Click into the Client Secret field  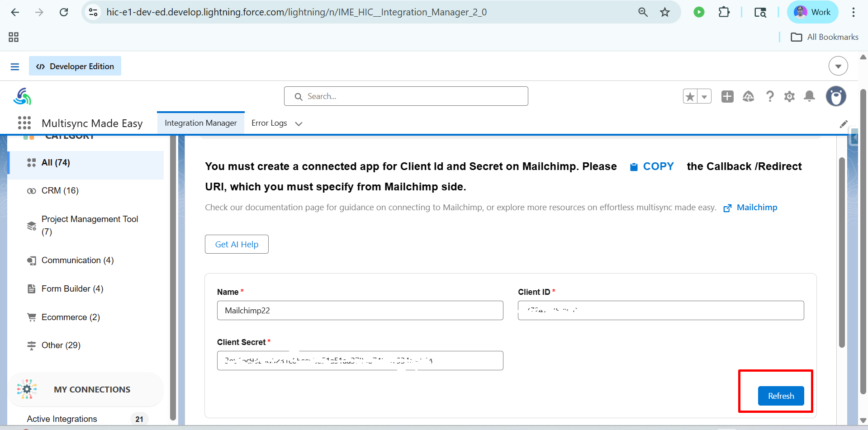pos(360,361)
